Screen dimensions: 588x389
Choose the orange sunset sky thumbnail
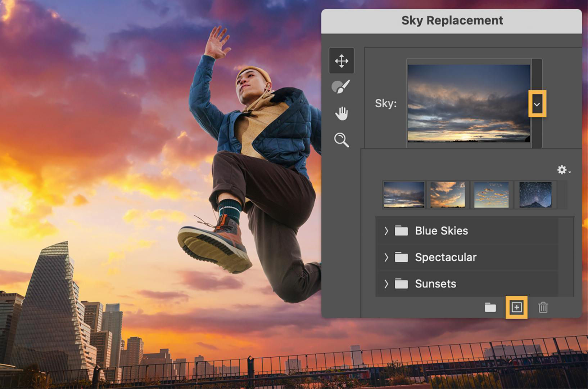coord(447,195)
